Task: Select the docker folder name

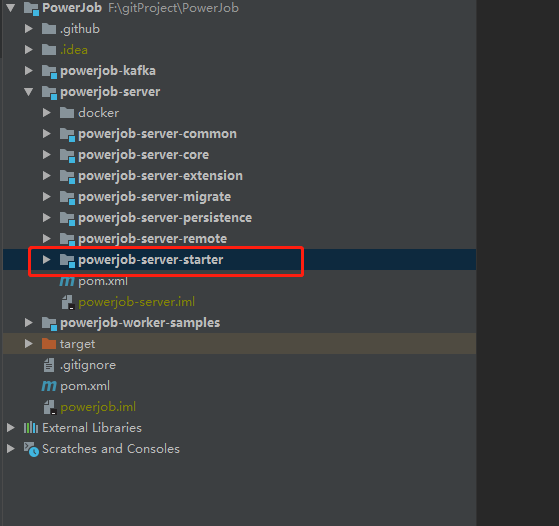Action: (99, 113)
